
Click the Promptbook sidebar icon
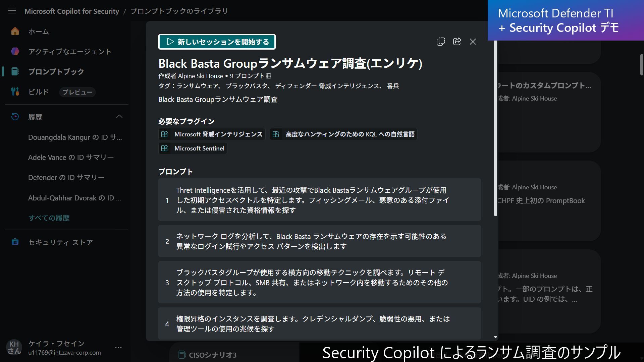tap(15, 71)
